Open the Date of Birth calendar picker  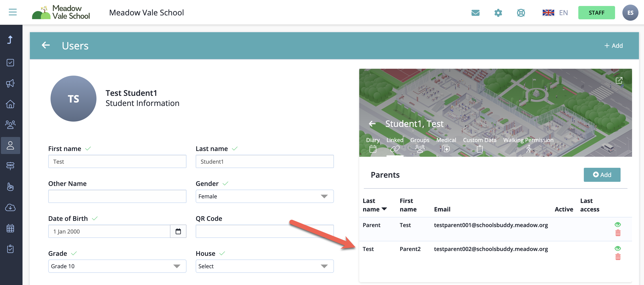[178, 231]
